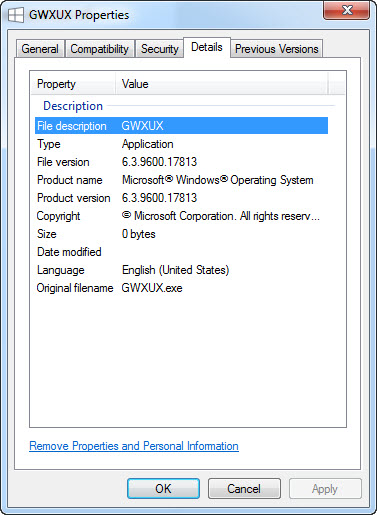This screenshot has width=377, height=515.
Task: Click the Windows logo icon in title bar
Action: [16, 15]
